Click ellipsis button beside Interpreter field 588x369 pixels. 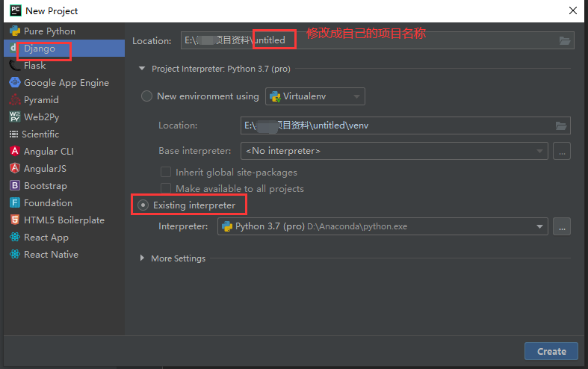coord(562,226)
